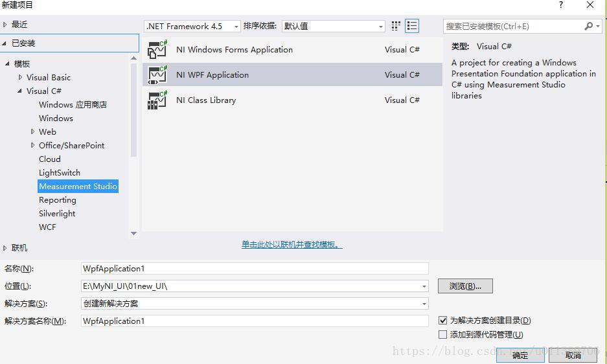Expand the Visual Basic node
The width and height of the screenshot is (607, 364).
tap(20, 77)
